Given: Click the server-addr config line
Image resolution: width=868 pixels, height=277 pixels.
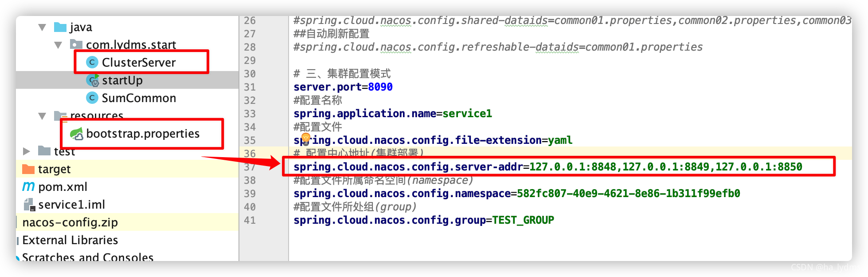Looking at the screenshot, I should click(x=547, y=167).
